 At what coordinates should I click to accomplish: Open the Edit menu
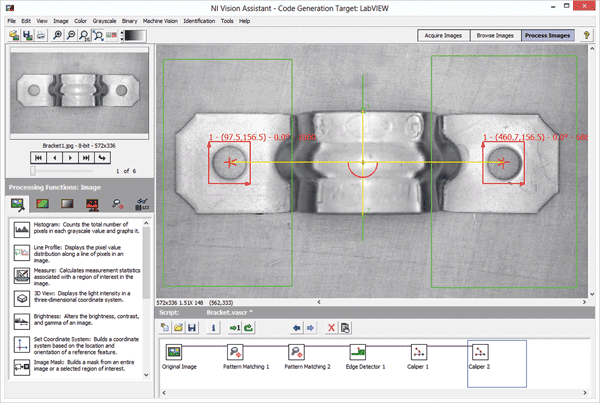click(x=26, y=21)
